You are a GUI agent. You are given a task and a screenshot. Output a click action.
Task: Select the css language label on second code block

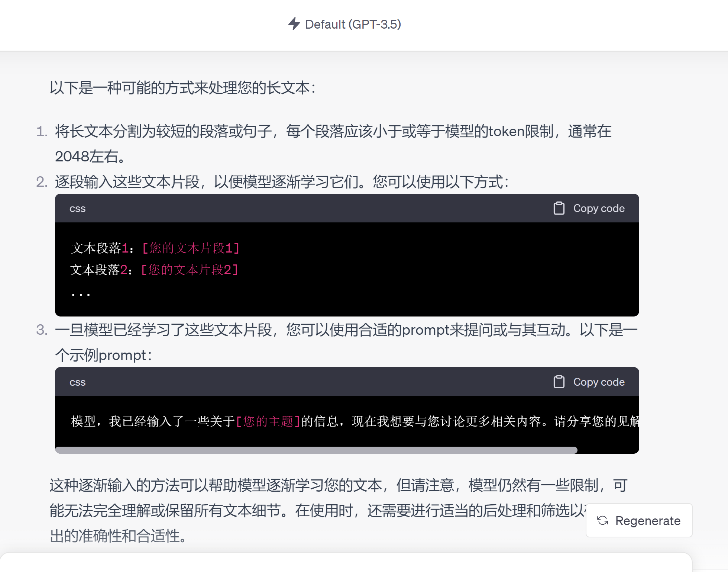(77, 382)
